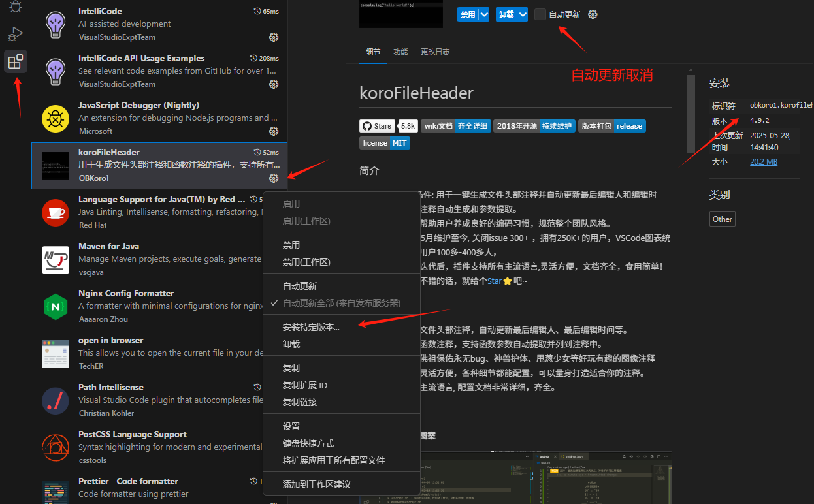Choose 复制链接 menu entry
The image size is (814, 504).
(x=341, y=402)
